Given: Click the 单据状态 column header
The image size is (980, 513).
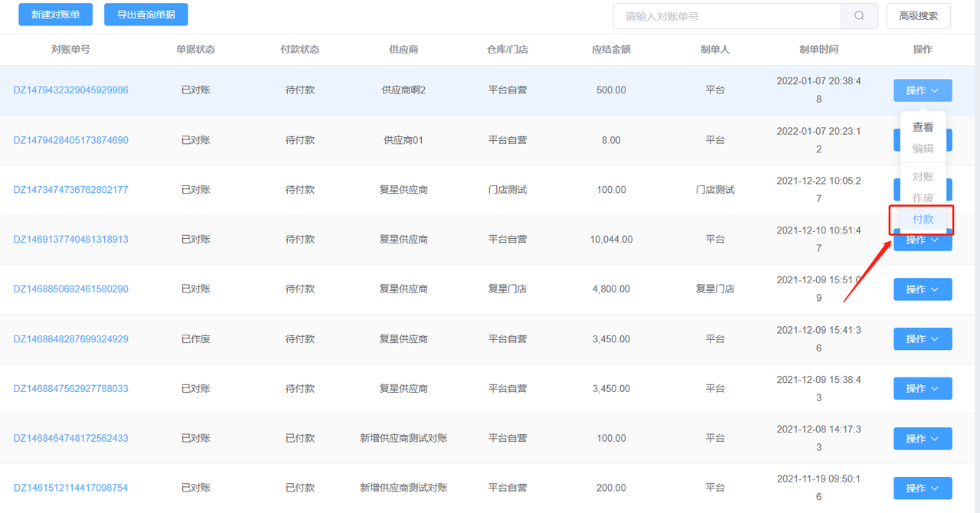Looking at the screenshot, I should point(195,50).
